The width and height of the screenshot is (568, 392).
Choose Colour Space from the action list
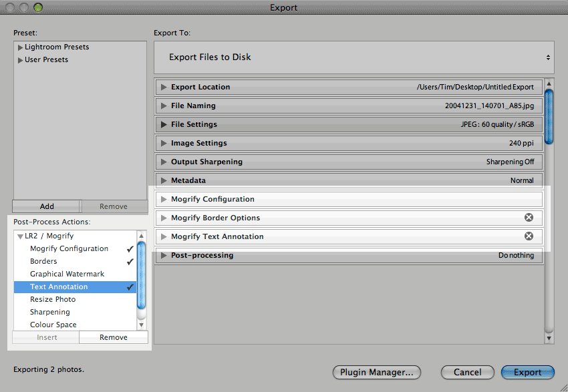click(x=53, y=325)
